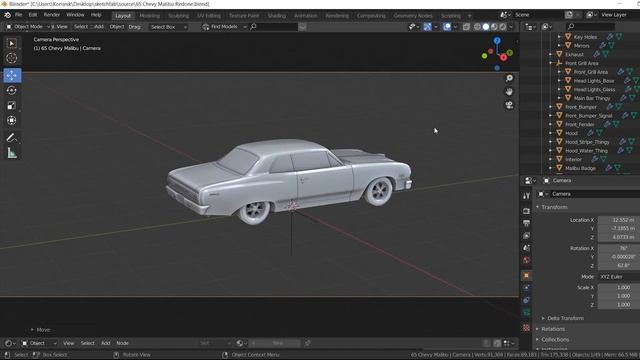Click the viewport zoom magnifier icon
The width and height of the screenshot is (640, 360).
click(x=509, y=78)
